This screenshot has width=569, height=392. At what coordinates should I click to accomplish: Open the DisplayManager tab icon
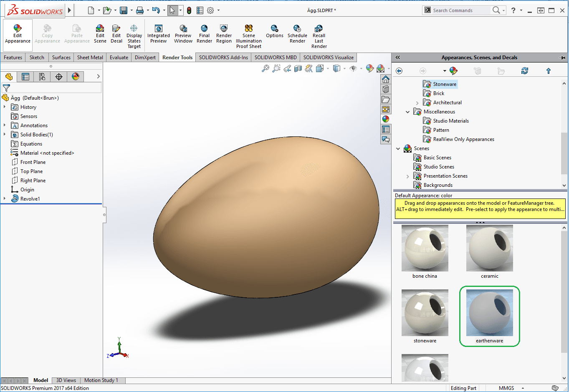(76, 77)
